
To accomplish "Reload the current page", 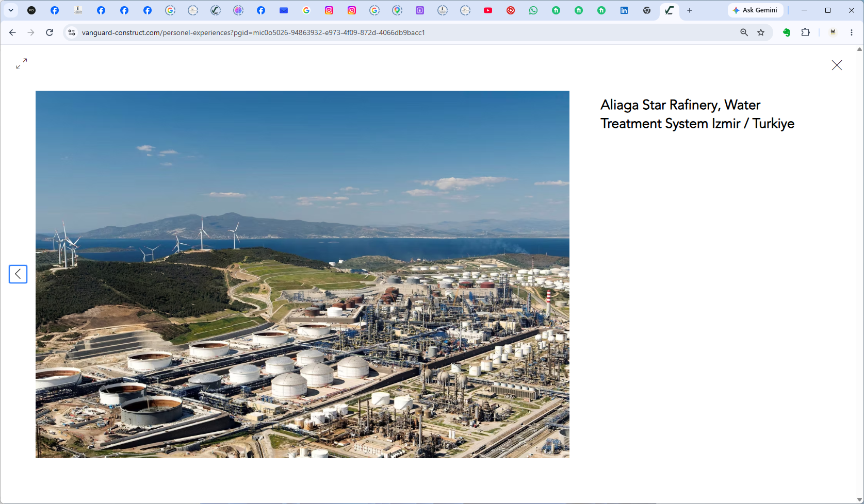I will pyautogui.click(x=50, y=32).
